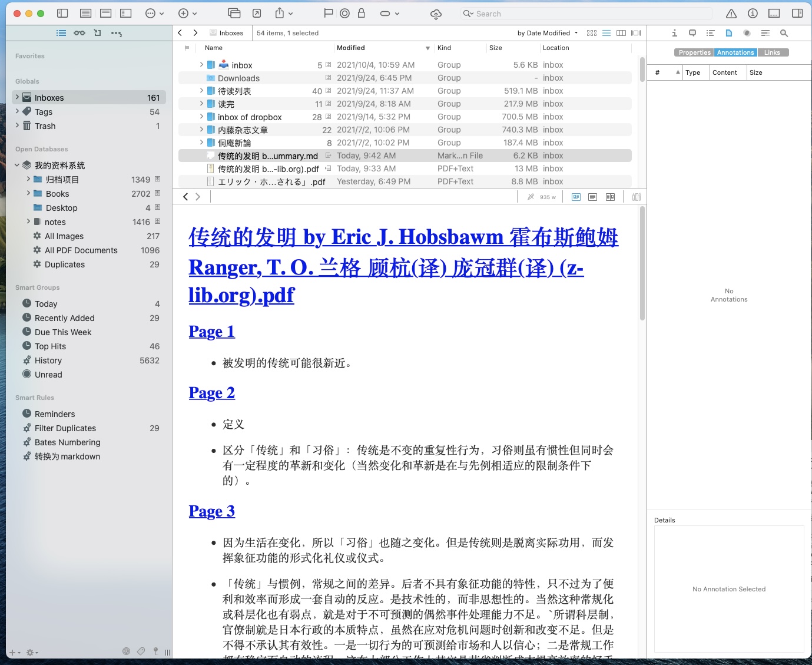Click the flag icon in toolbar
This screenshot has width=812, height=665.
point(329,14)
